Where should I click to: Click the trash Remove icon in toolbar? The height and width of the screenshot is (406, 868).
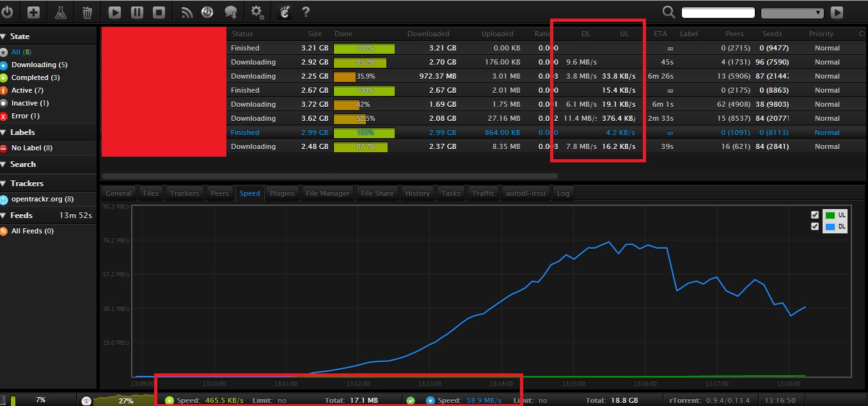pos(88,12)
